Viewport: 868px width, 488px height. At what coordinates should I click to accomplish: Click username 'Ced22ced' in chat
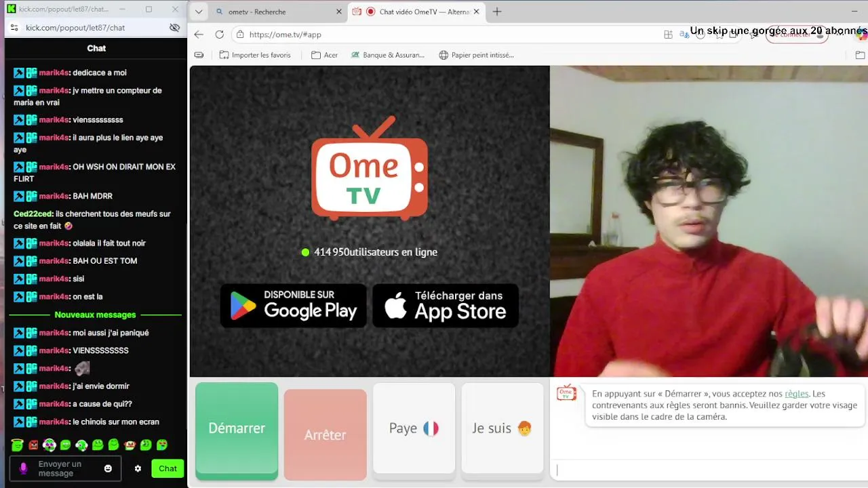[33, 214]
